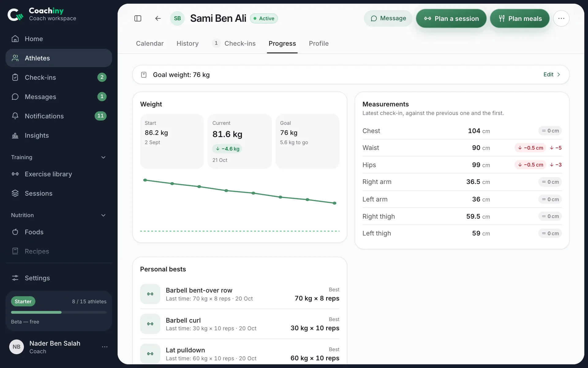Click the Current weight 81.6 kg card

[240, 141]
